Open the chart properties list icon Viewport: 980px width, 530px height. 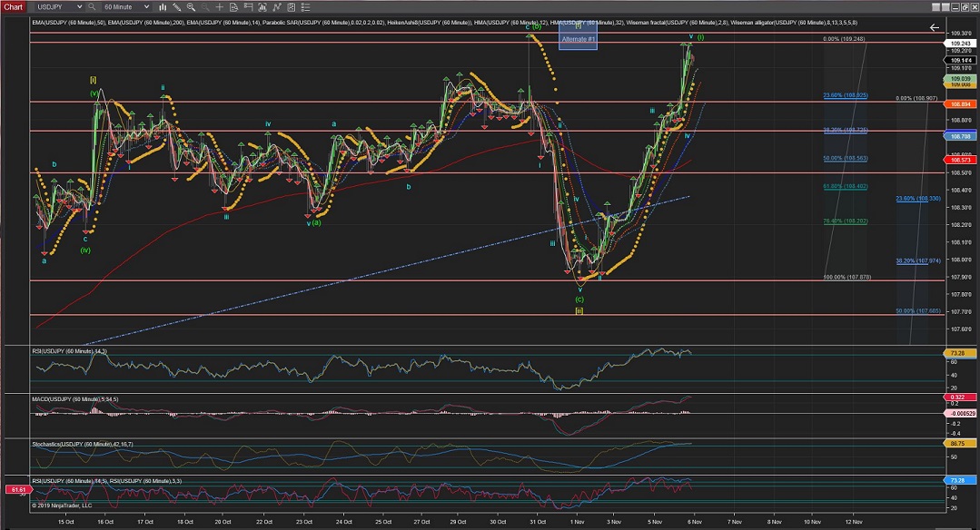(305, 7)
